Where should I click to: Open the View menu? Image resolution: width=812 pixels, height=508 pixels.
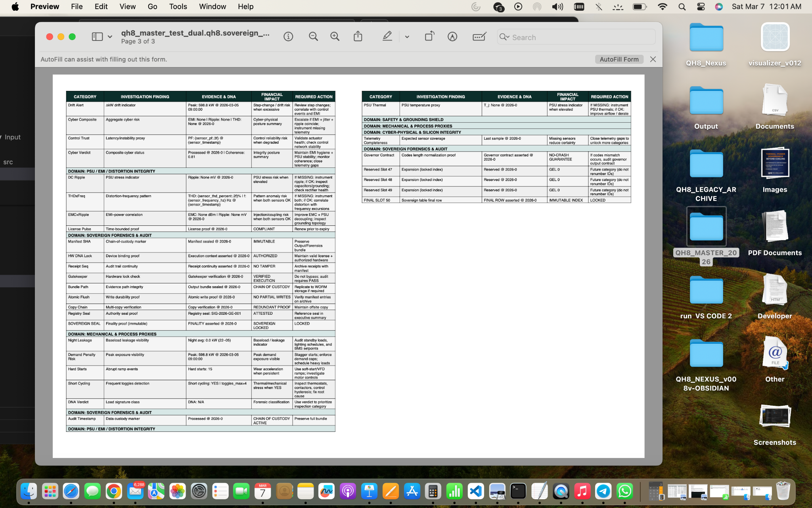coord(127,6)
